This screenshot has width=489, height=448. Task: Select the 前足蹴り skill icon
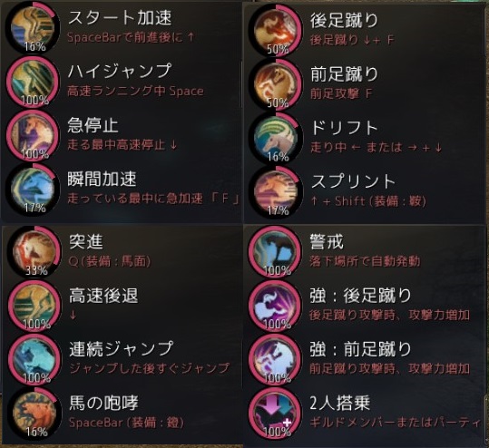276,83
